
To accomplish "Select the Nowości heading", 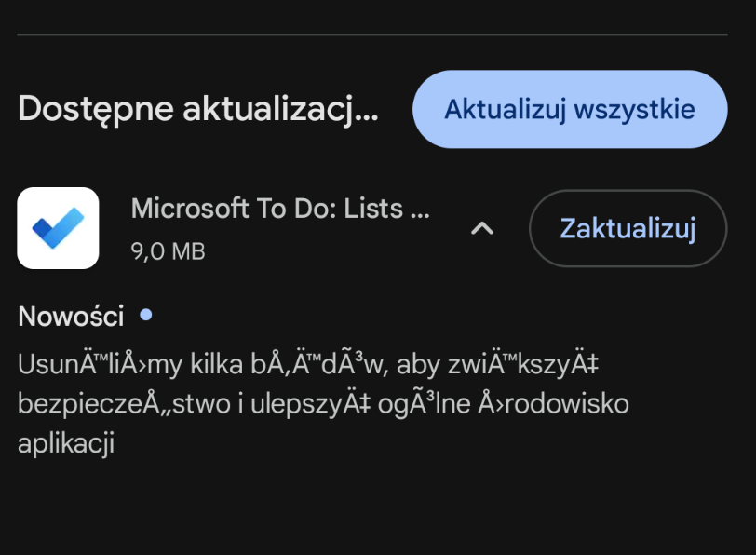I will pos(71,317).
